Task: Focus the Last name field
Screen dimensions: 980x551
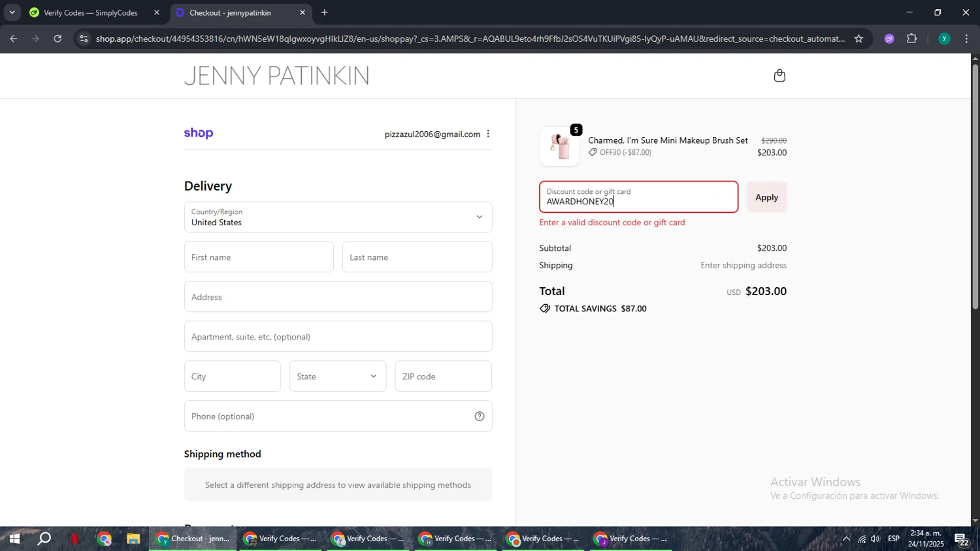Action: (x=417, y=257)
